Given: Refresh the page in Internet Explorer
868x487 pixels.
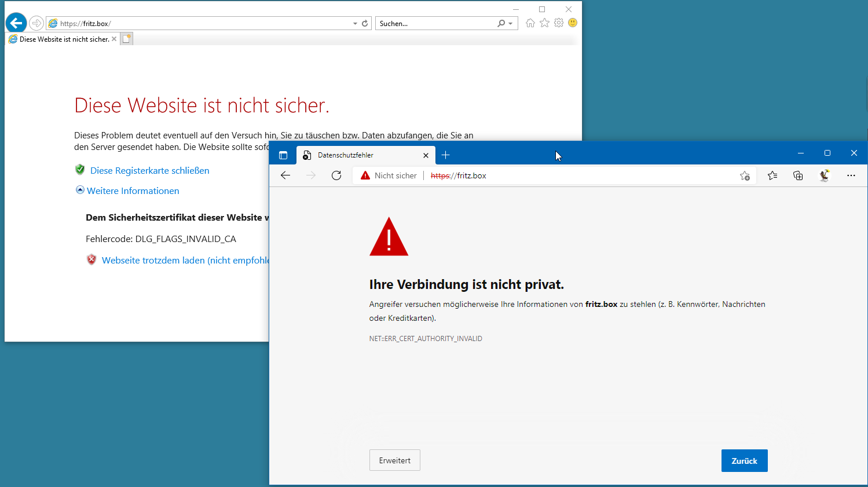Looking at the screenshot, I should coord(365,24).
